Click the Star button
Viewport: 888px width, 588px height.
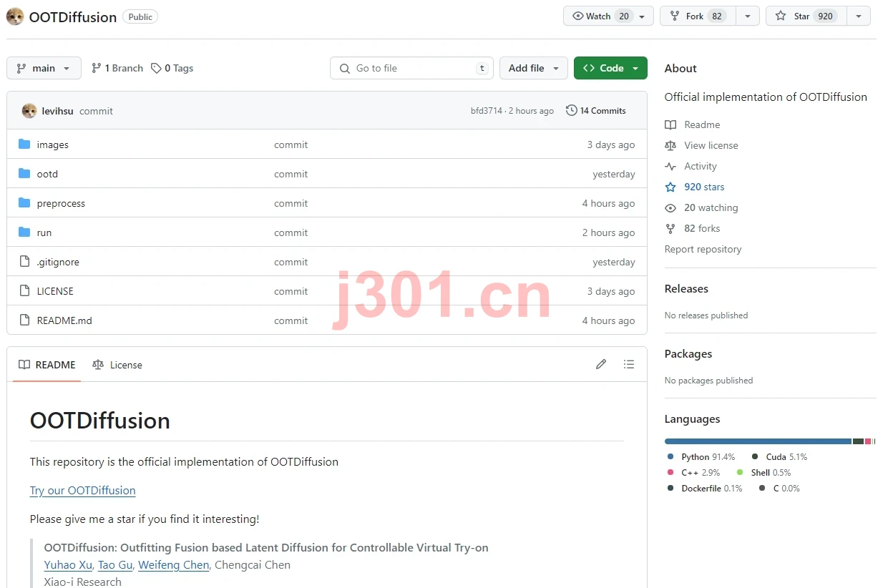[806, 16]
